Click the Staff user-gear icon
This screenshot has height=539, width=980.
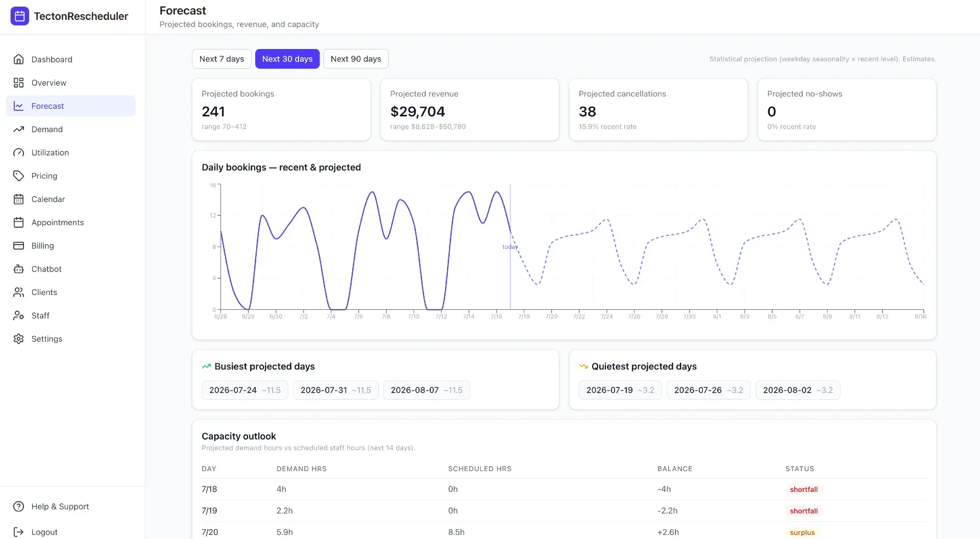19,315
